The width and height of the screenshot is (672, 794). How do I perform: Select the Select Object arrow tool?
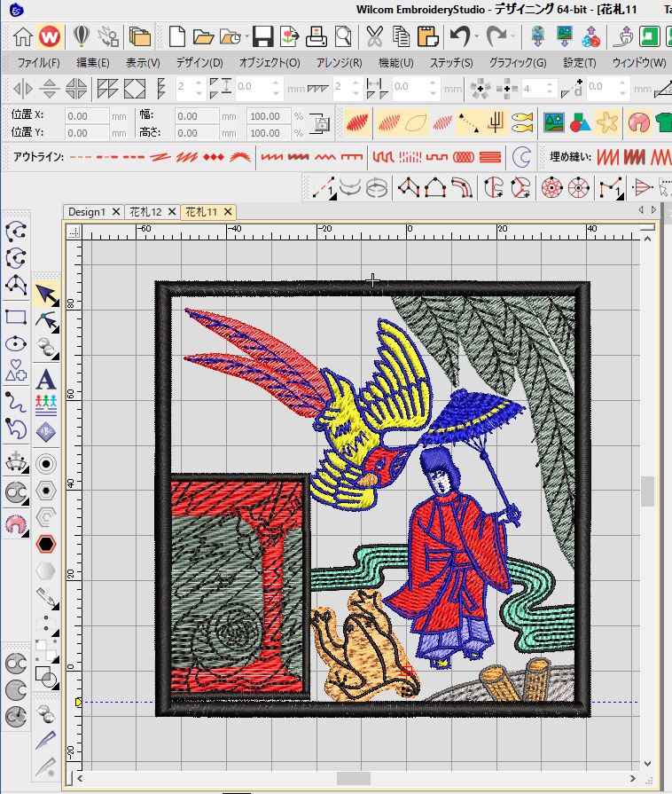point(47,295)
